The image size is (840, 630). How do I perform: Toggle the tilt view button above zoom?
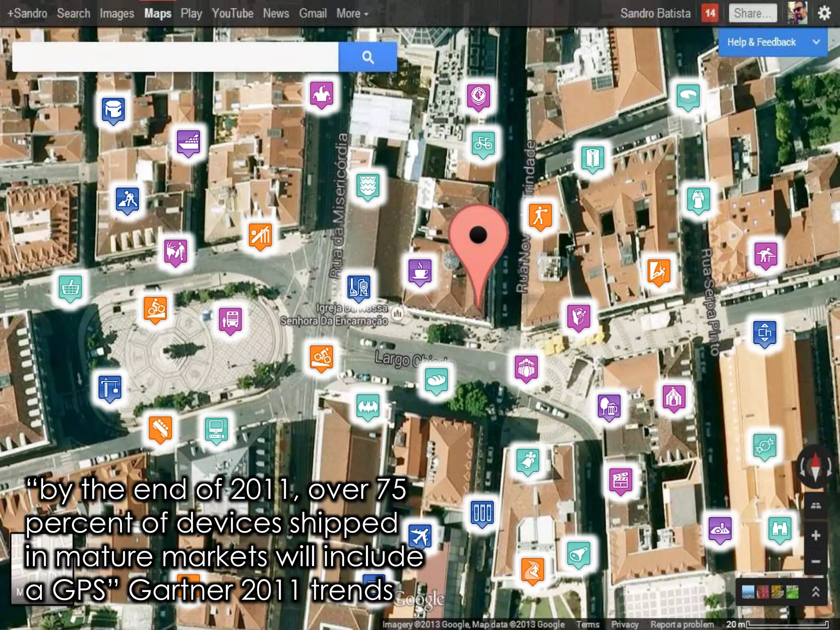click(815, 505)
